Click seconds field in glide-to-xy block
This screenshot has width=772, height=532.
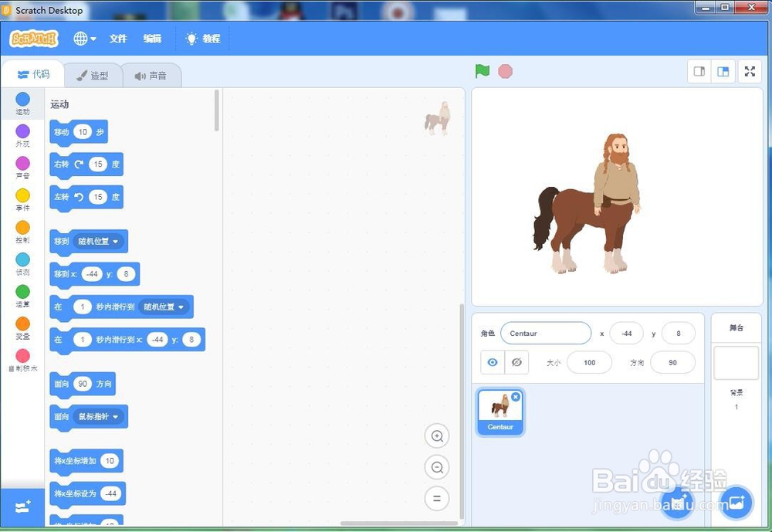click(x=83, y=340)
